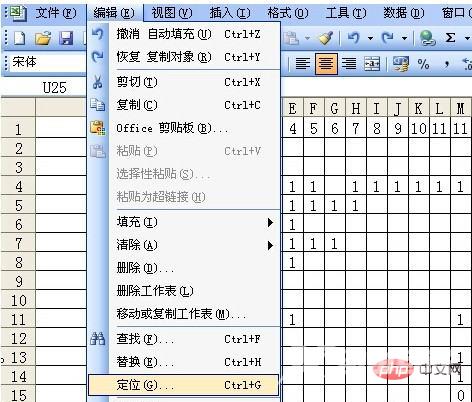
Task: Select row 4 header
Action: pos(18,186)
